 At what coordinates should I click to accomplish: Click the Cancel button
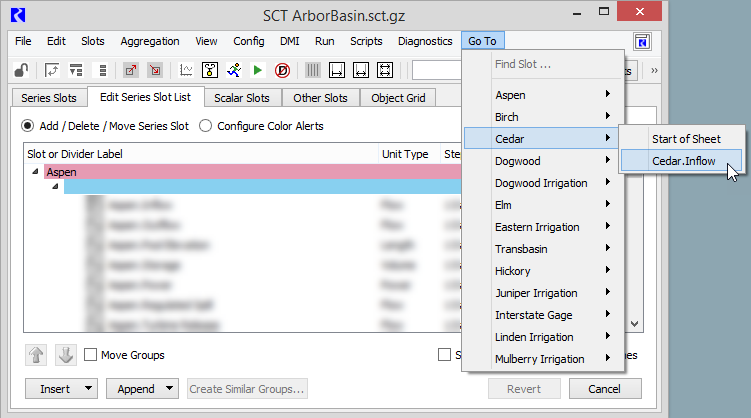pos(605,389)
